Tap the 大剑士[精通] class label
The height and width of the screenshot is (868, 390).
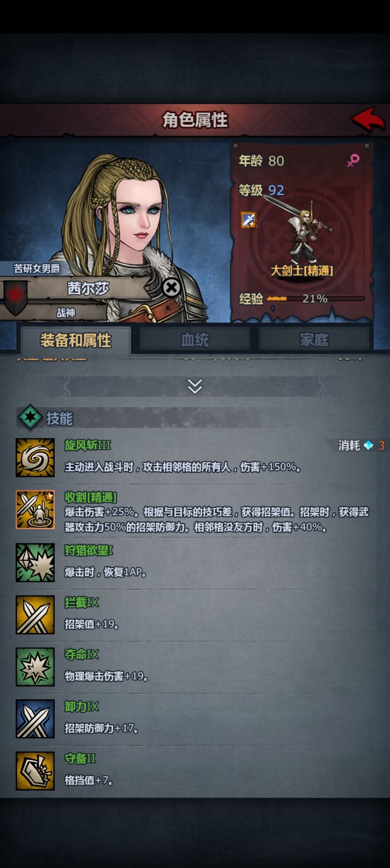302,270
